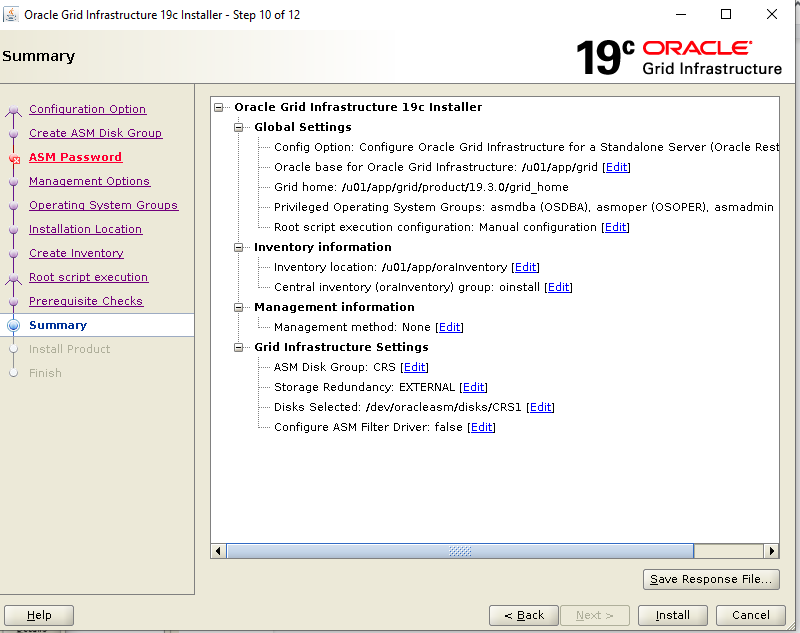Select the Config Option row
The image size is (800, 633).
(x=526, y=147)
